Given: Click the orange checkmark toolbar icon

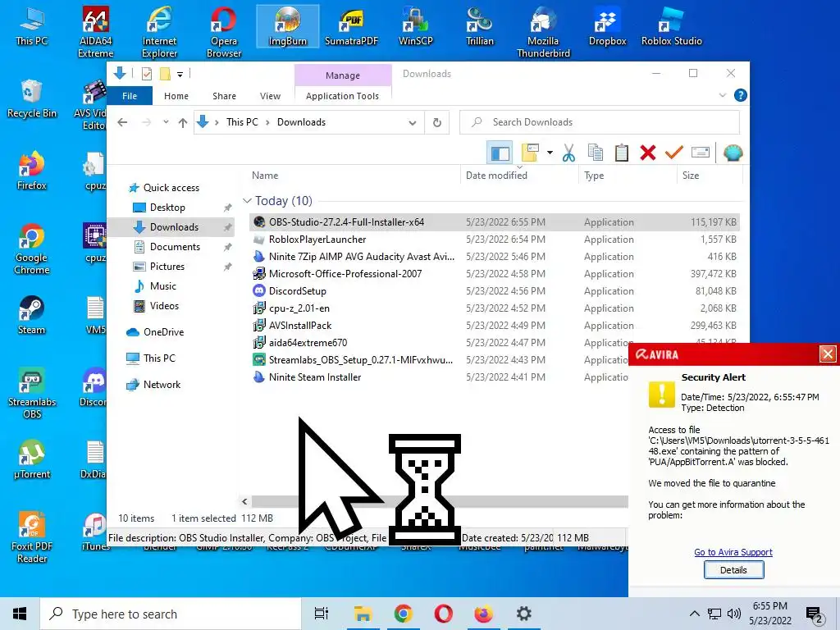Looking at the screenshot, I should pos(674,153).
